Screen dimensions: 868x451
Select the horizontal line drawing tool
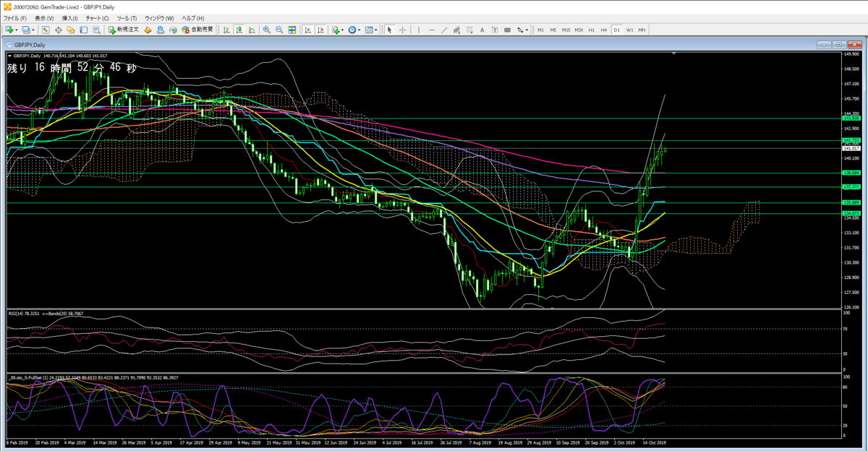click(432, 30)
